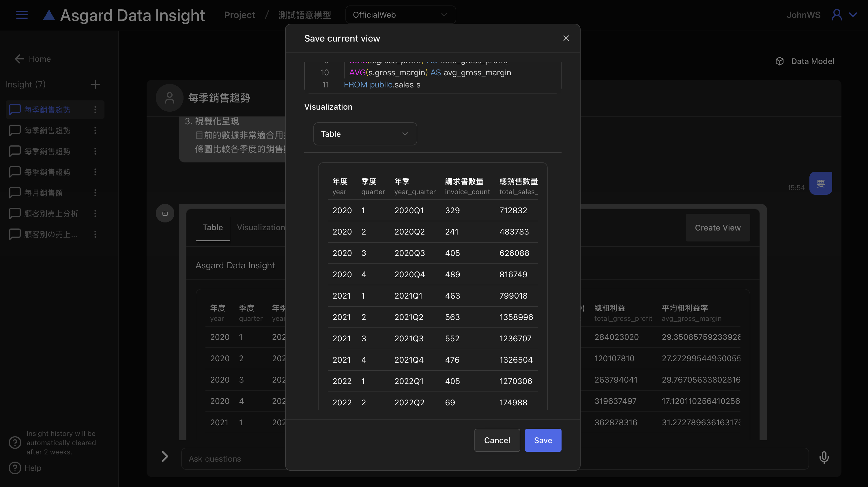Close the Save current view dialog
This screenshot has height=487, width=868.
click(566, 38)
